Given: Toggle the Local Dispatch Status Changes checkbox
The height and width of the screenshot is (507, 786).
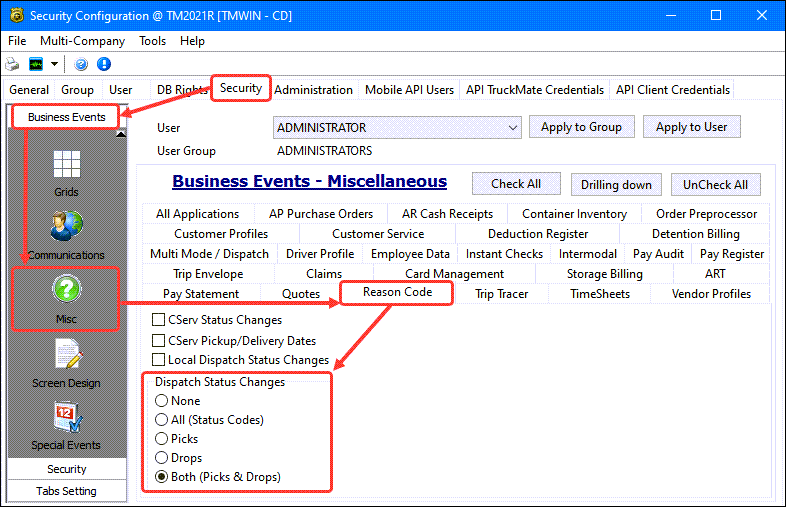Looking at the screenshot, I should point(158,360).
